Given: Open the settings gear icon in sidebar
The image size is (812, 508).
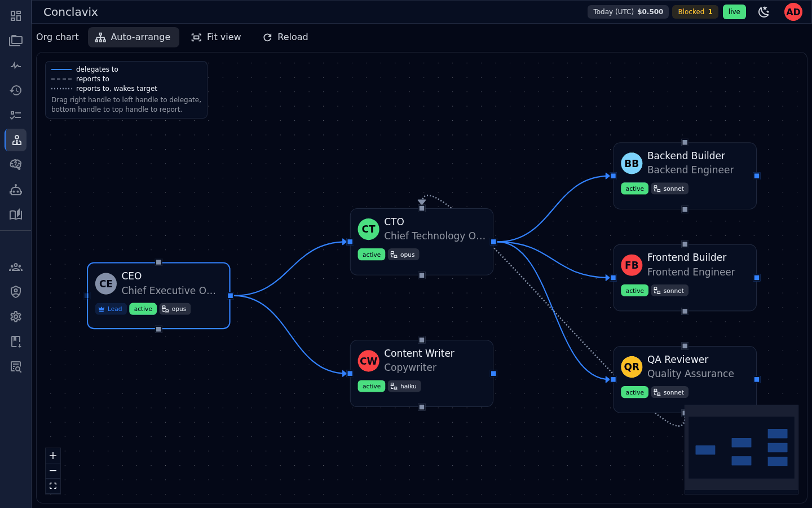Looking at the screenshot, I should coord(16,317).
